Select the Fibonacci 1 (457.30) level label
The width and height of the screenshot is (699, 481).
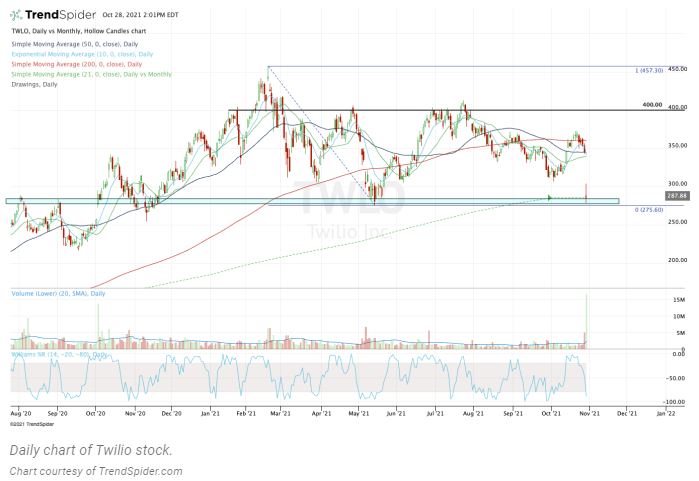pyautogui.click(x=650, y=72)
